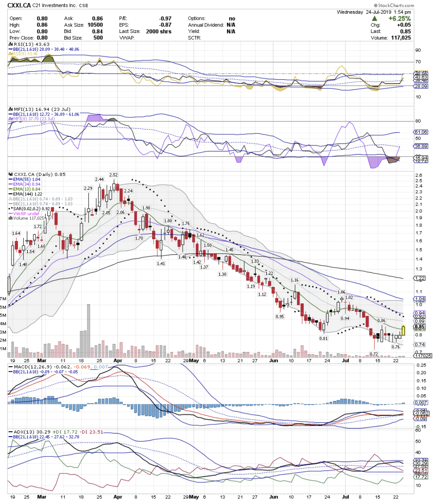Click the 1.12 price annotation on chart
Viewport: 439px width, 504px height.
tap(262, 294)
